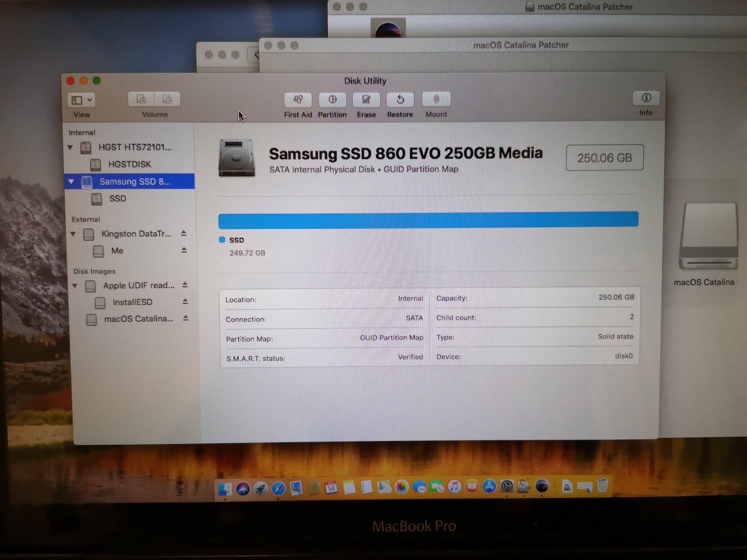The image size is (747, 560).
Task: Click the add volume button
Action: tap(141, 99)
